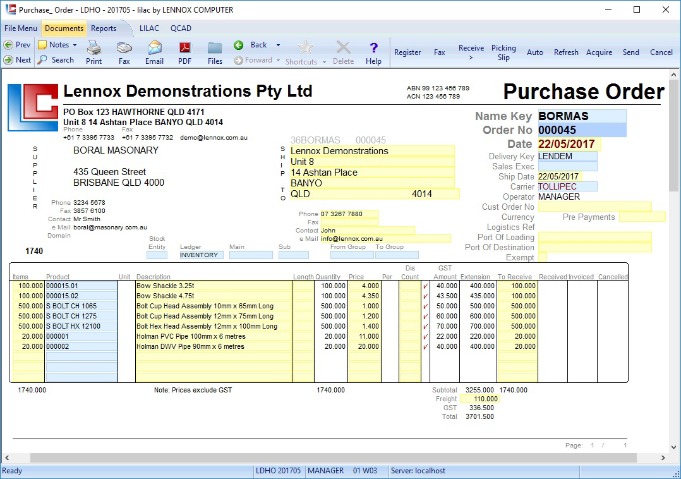Click the Lennox company logo
Viewport: 681px width, 479px height.
(33, 108)
